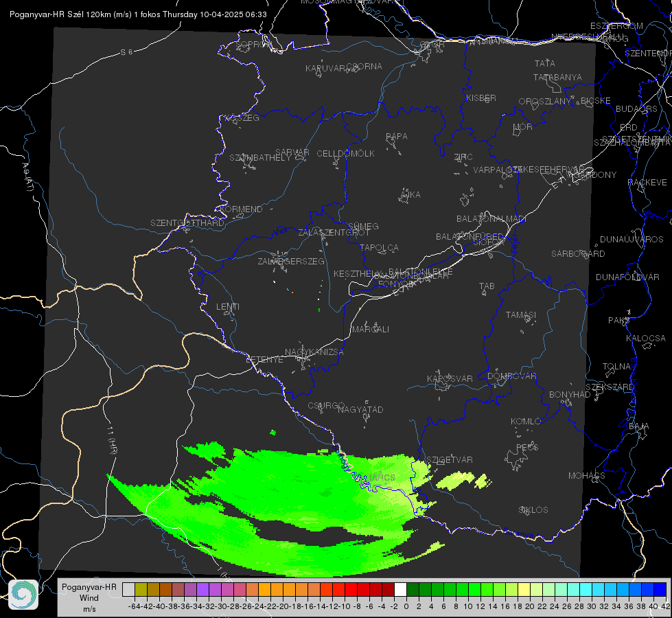This screenshot has height=618, width=672.
Task: Click the CSORNA city label
Action: tap(364, 67)
